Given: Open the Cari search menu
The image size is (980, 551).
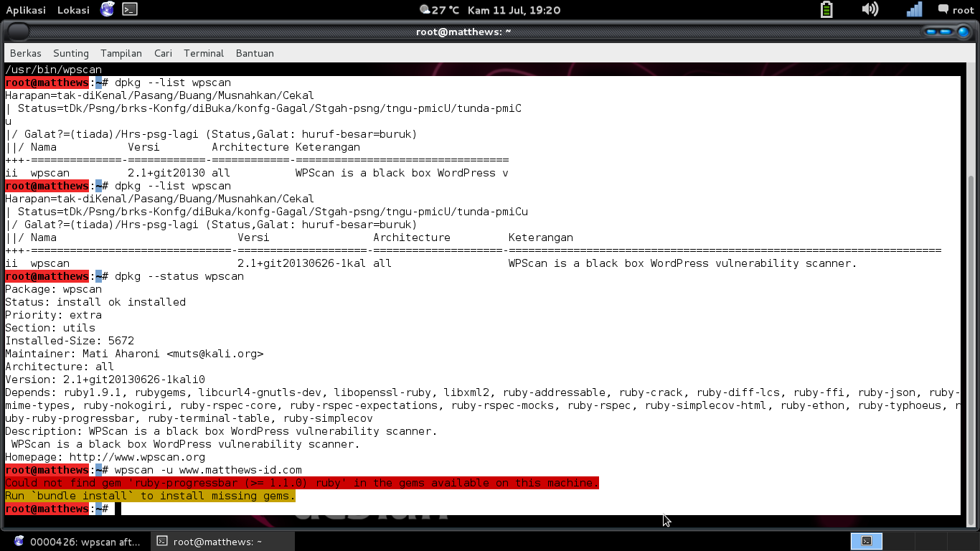Looking at the screenshot, I should point(163,53).
